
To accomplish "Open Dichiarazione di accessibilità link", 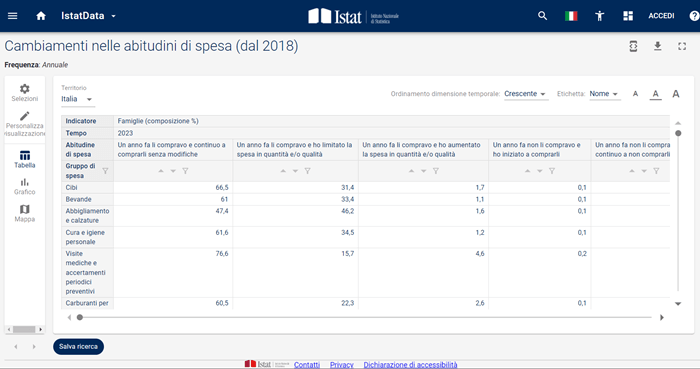I will pos(410,365).
